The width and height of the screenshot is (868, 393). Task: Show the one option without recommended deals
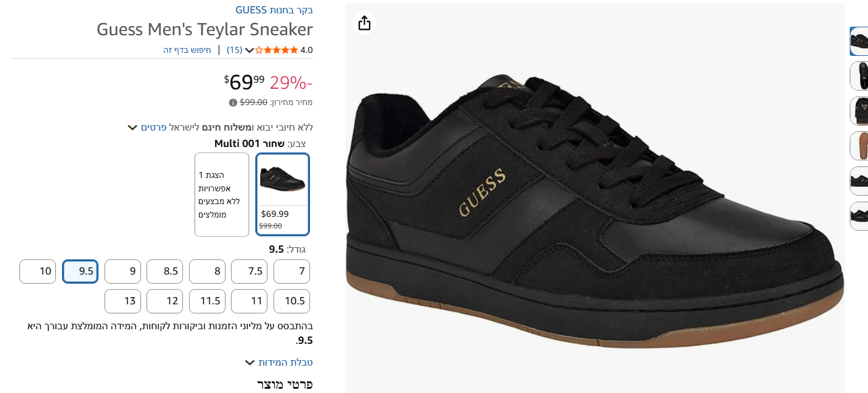pos(222,194)
